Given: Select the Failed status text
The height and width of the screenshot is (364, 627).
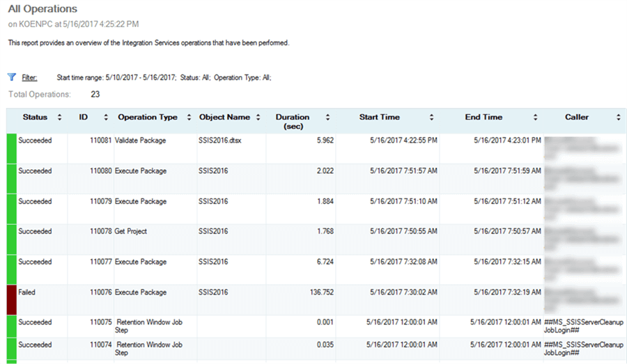Looking at the screenshot, I should click(x=27, y=292).
